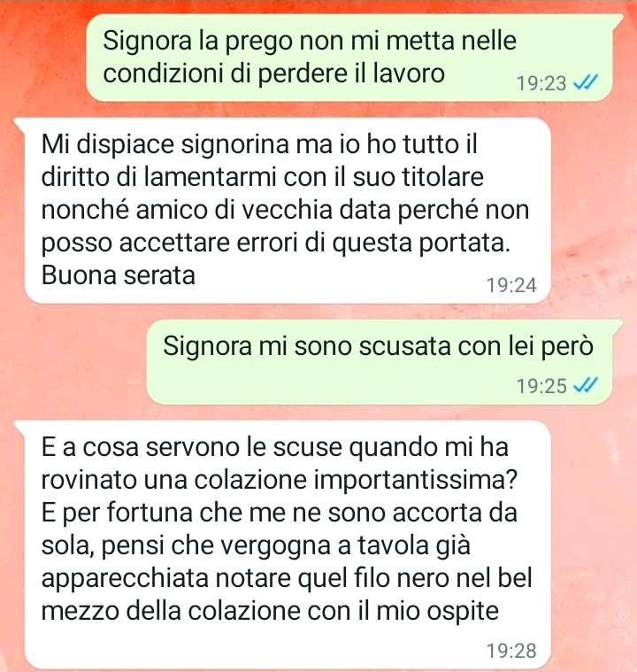Viewport: 637px width, 672px height.
Task: Select the message 'Signora la prego non mi metta'
Action: 349,58
